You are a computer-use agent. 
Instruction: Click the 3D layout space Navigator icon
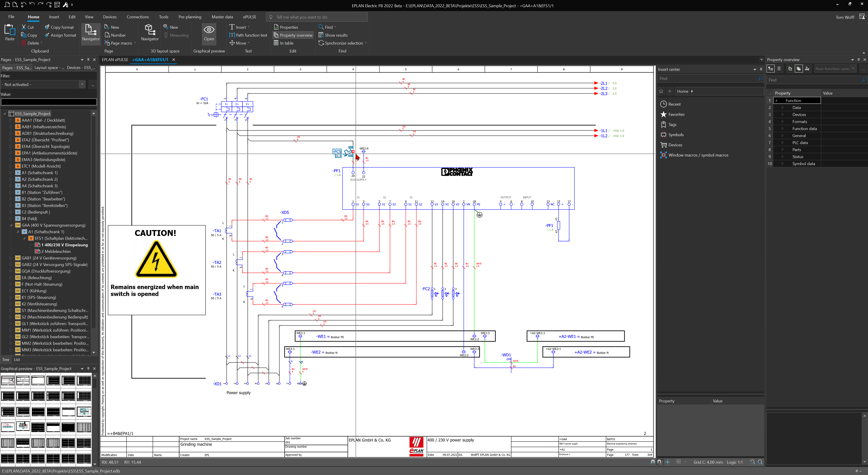[150, 33]
